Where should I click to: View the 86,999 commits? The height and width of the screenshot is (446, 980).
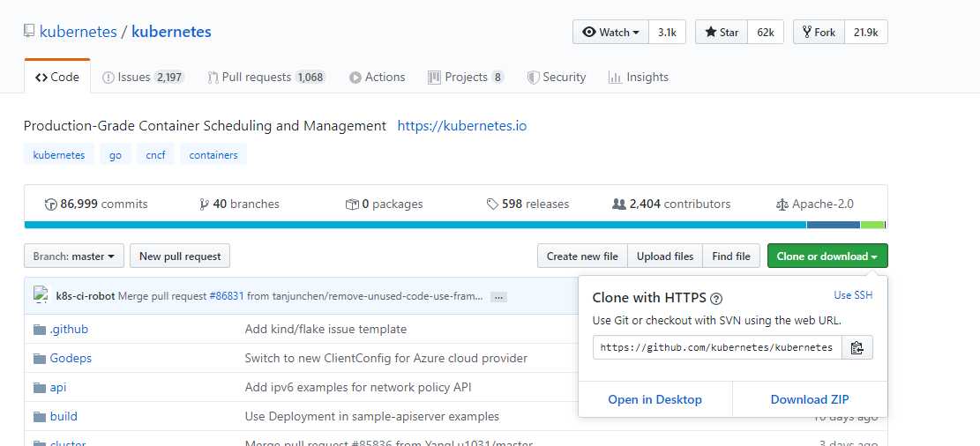(96, 204)
